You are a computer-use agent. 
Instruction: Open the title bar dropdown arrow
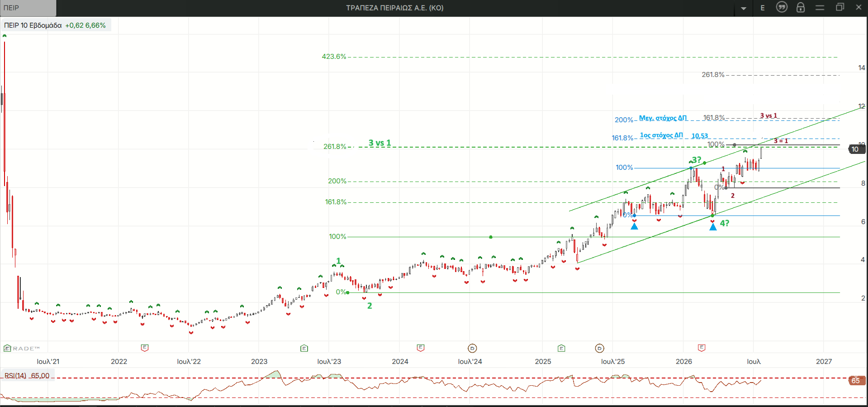744,8
